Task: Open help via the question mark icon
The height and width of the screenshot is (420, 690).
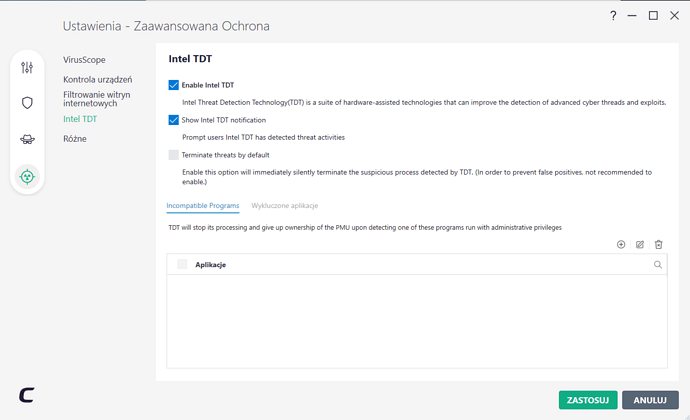Action: [613, 16]
